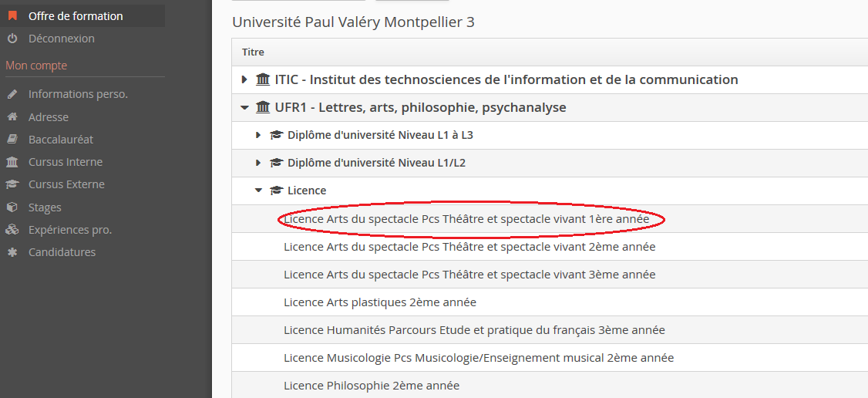The image size is (868, 398).
Task: Click the Titre column header
Action: point(253,52)
